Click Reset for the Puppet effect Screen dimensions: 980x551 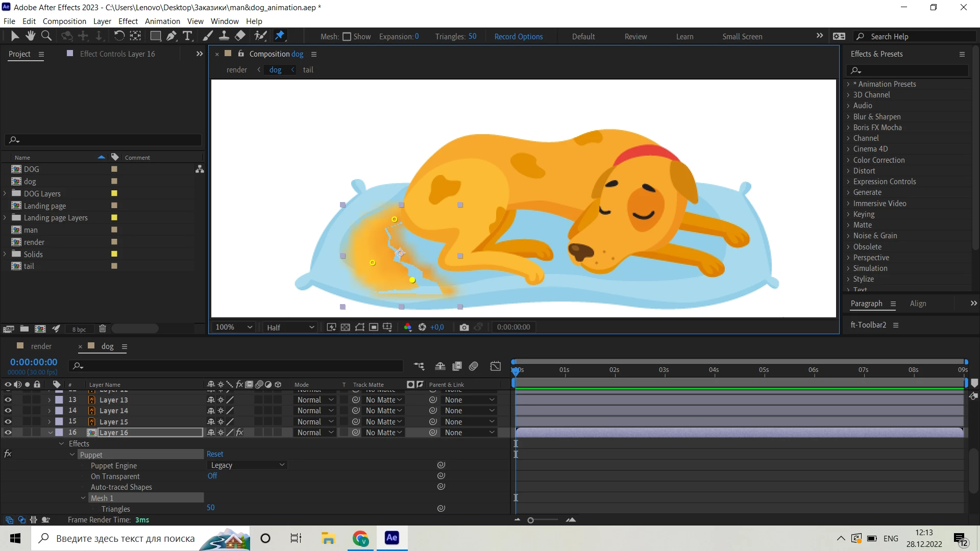(x=215, y=454)
